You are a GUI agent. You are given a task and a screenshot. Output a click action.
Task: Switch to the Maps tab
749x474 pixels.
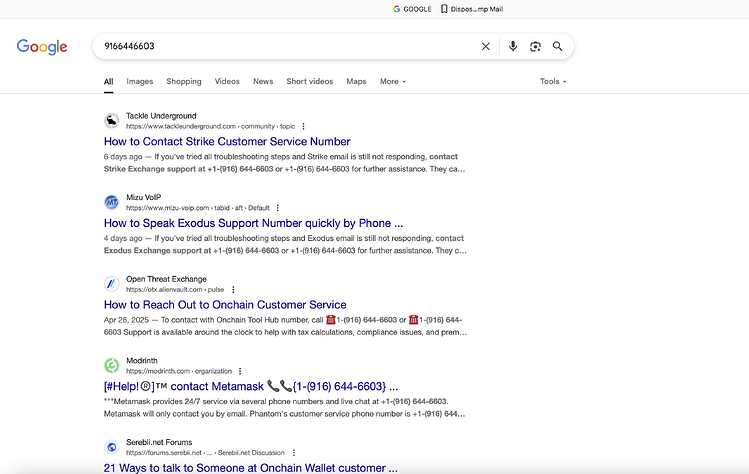356,81
